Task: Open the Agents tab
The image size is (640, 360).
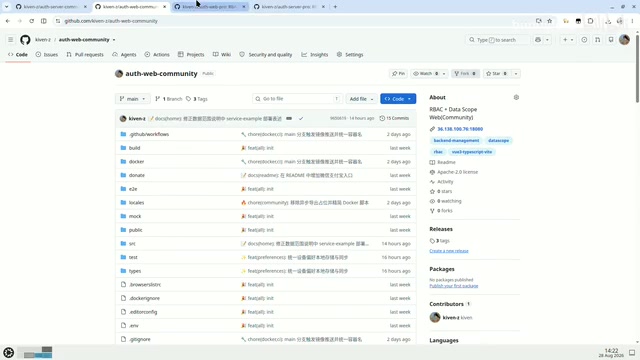Action: pyautogui.click(x=124, y=54)
